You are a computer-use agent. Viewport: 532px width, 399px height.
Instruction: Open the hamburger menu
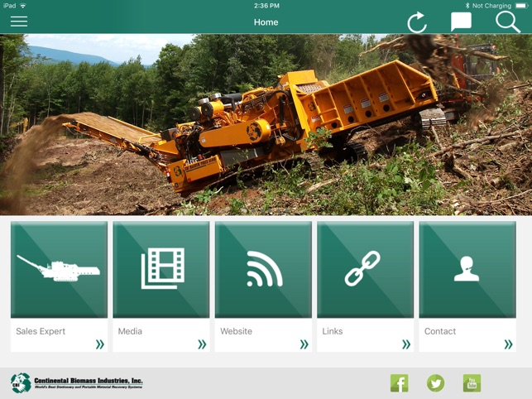click(19, 22)
